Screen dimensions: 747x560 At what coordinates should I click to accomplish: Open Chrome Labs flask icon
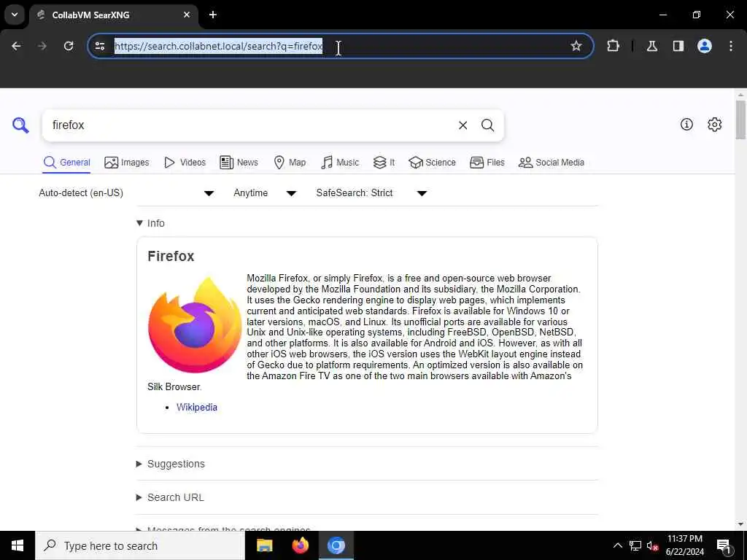652,46
